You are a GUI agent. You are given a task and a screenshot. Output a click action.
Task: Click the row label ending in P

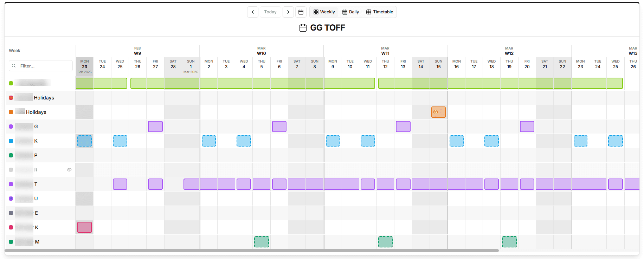26,155
